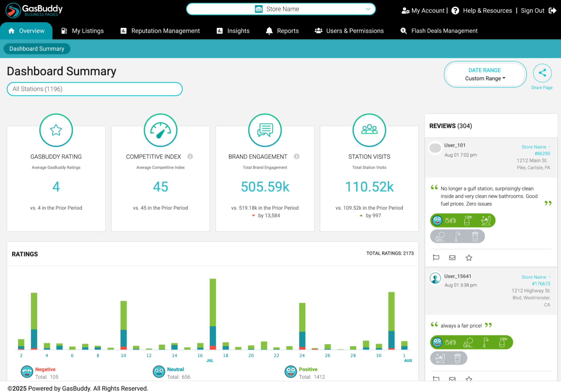Image resolution: width=561 pixels, height=392 pixels.
Task: Open the Reports tab
Action: [282, 31]
